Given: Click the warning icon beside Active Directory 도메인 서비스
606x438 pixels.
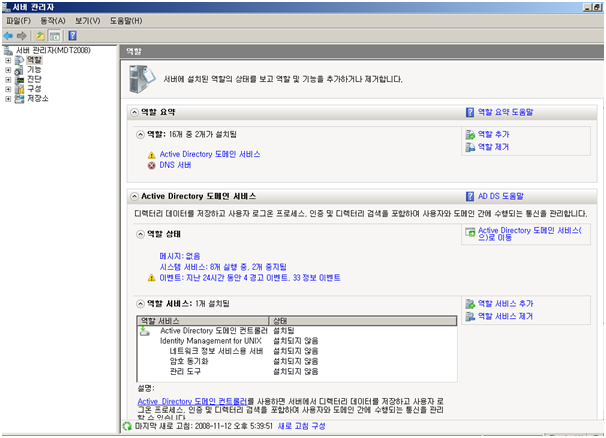Looking at the screenshot, I should 152,155.
